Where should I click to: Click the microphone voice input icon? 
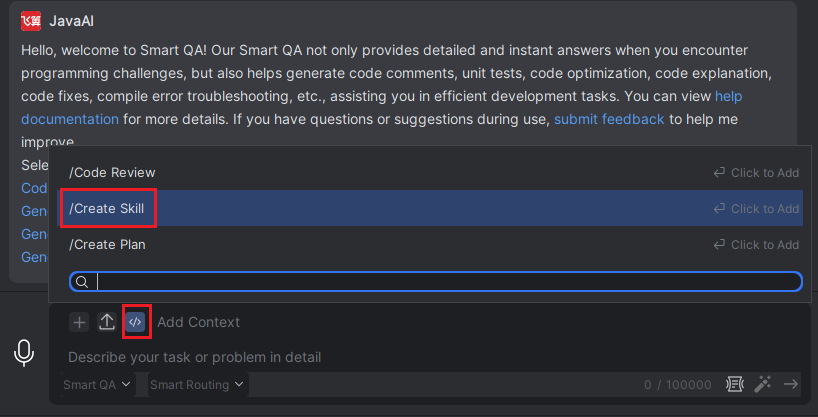click(24, 353)
